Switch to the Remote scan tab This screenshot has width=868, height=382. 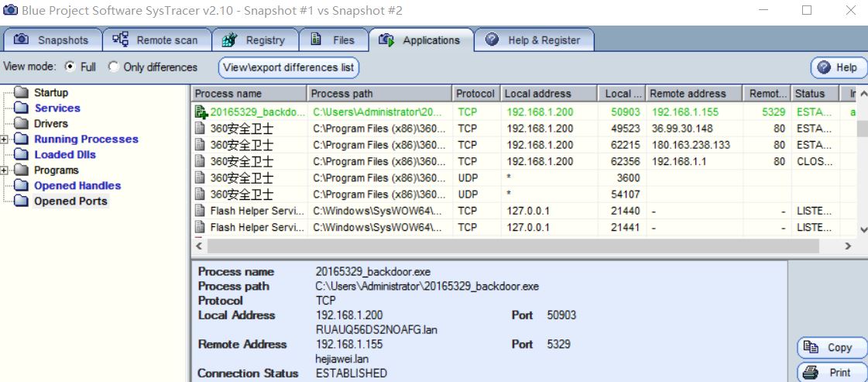tap(158, 40)
